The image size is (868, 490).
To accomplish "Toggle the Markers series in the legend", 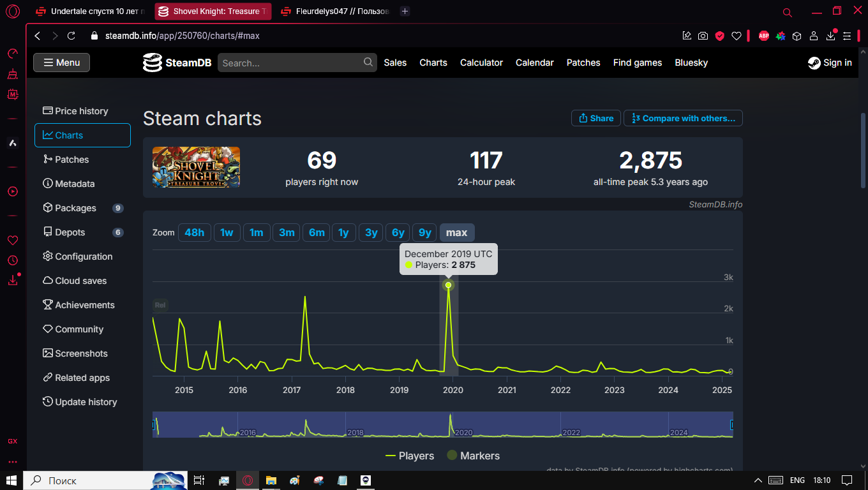I will (x=473, y=456).
